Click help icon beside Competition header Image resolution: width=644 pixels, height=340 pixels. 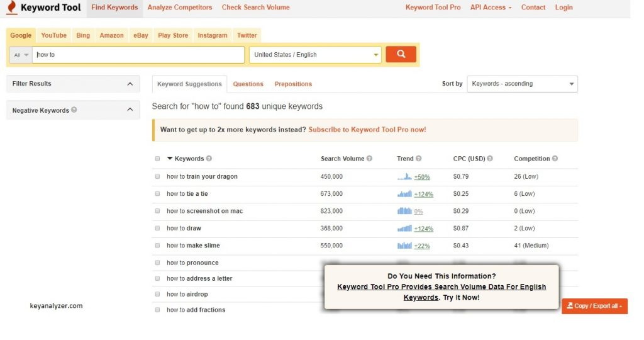[x=555, y=158]
